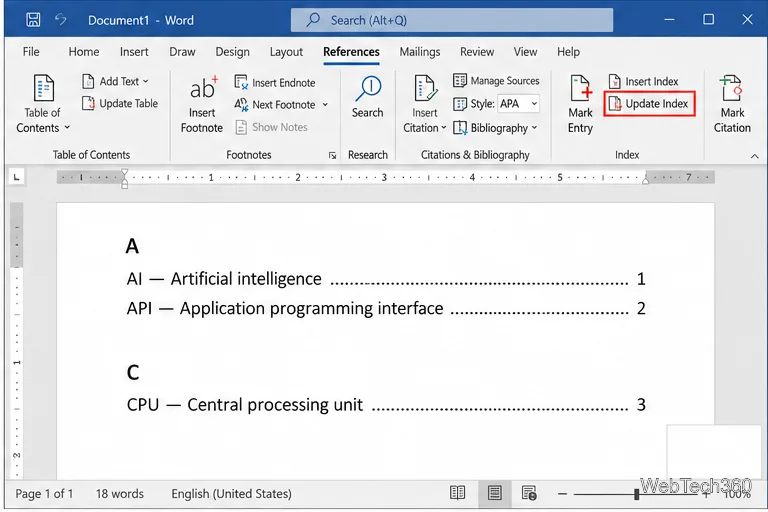
Task: Switch to the Review tab
Action: click(x=477, y=51)
